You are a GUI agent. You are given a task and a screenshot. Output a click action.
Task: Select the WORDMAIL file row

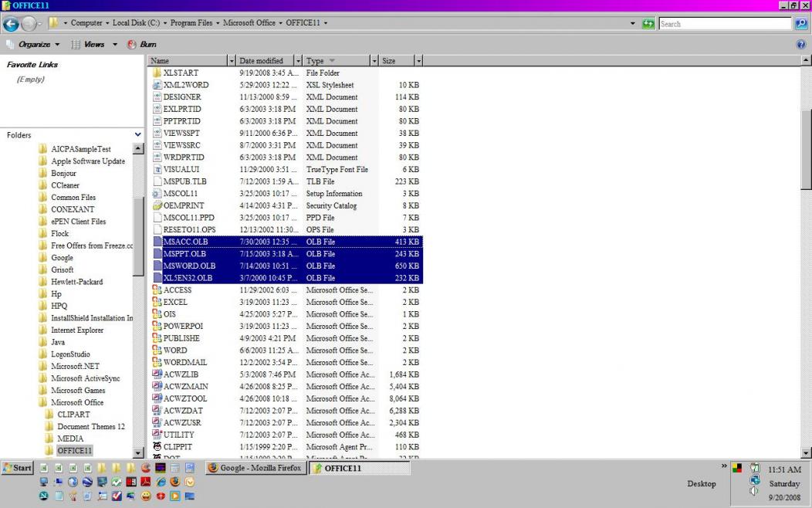pos(287,363)
